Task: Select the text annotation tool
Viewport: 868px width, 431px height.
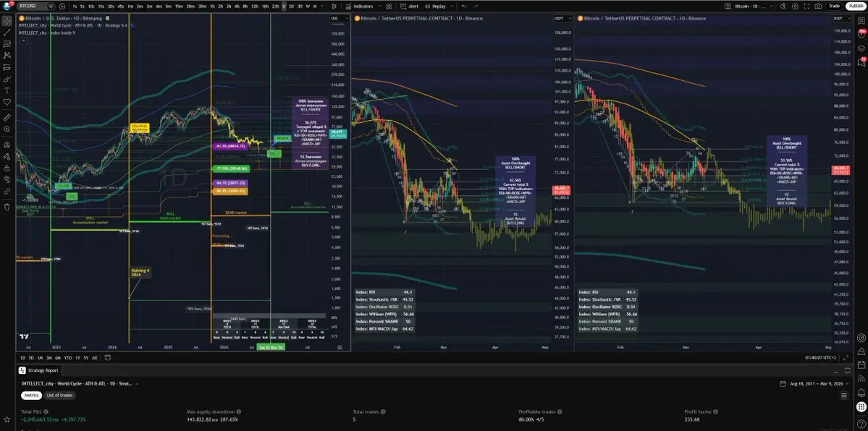Action: 7,90
